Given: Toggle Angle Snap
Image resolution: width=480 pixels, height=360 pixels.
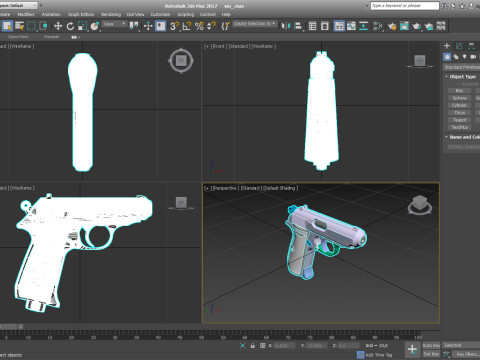Looking at the screenshot, I should [187, 26].
